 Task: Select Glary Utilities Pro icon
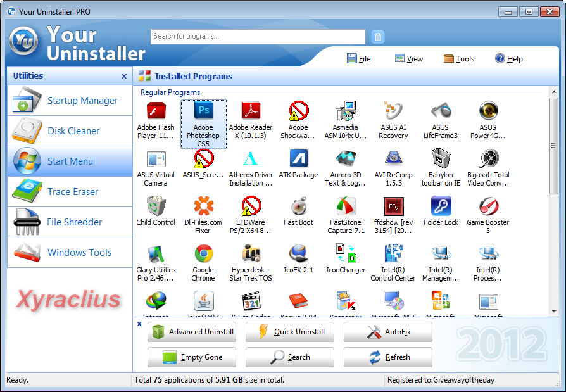click(156, 254)
